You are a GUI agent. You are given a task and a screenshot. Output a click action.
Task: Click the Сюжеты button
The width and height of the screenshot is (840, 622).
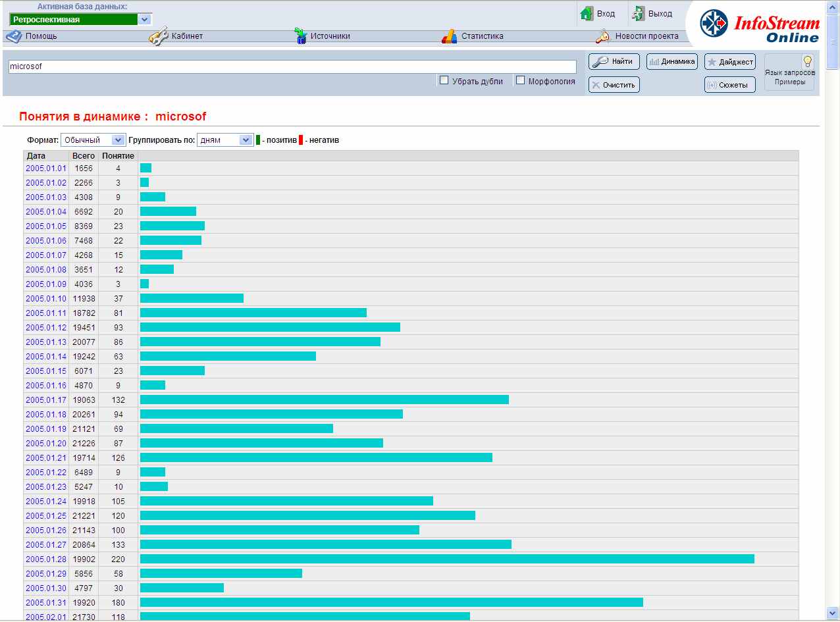[730, 85]
